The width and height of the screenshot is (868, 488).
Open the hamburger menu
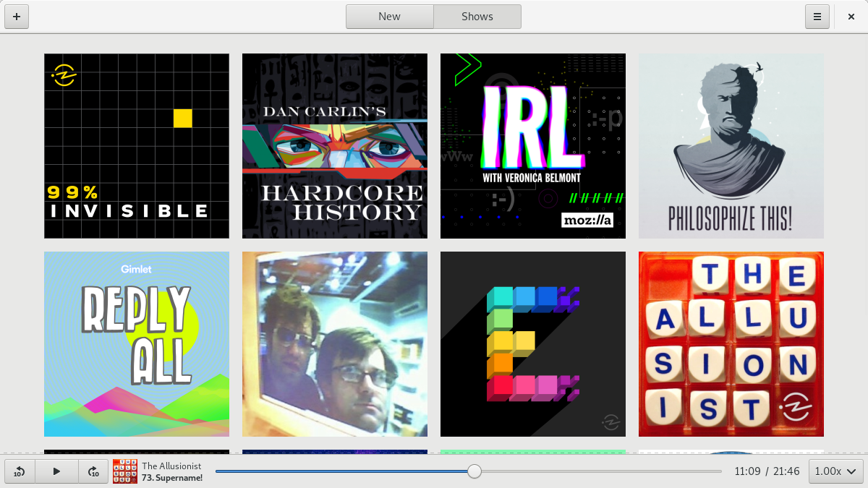click(817, 17)
